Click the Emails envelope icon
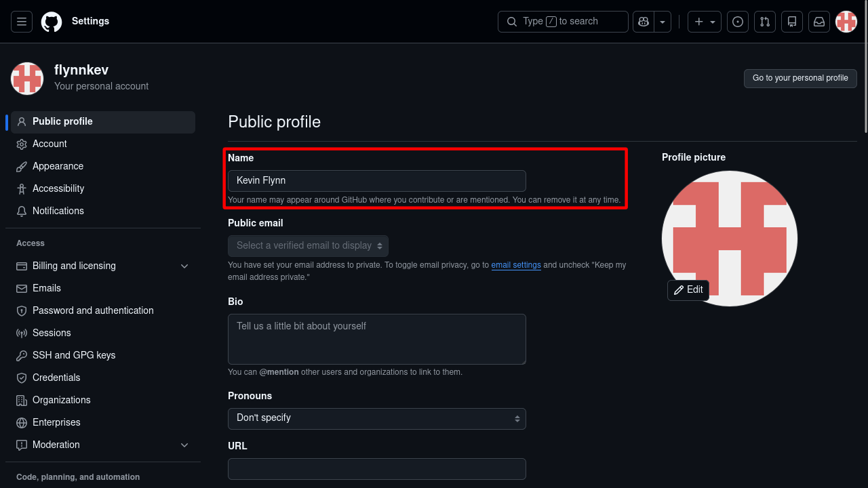868x488 pixels. 22,289
